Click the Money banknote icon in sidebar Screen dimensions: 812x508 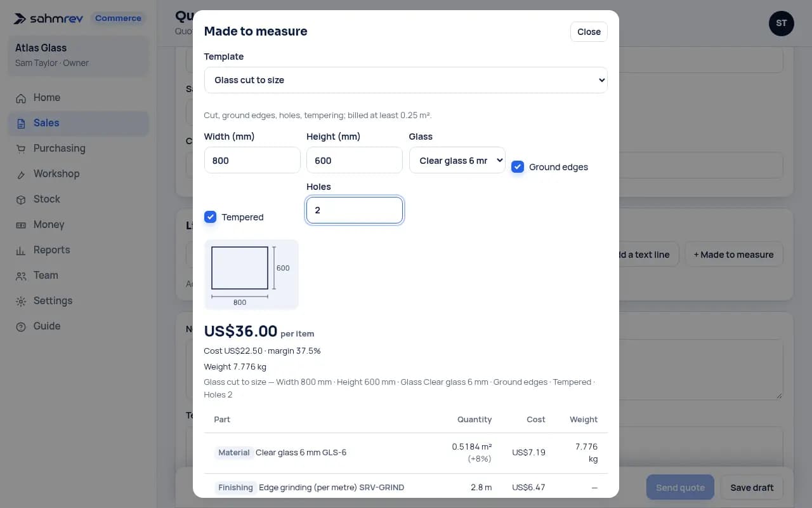tap(21, 225)
